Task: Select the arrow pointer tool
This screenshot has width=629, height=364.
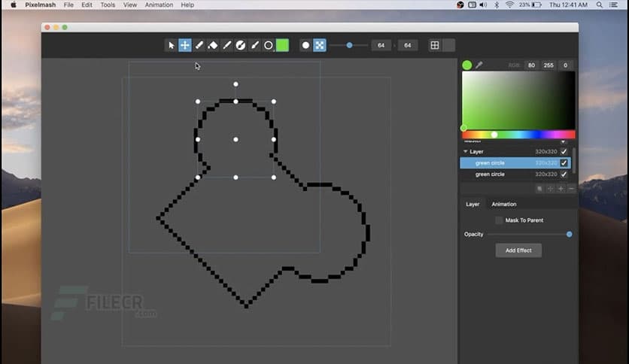Action: tap(172, 45)
